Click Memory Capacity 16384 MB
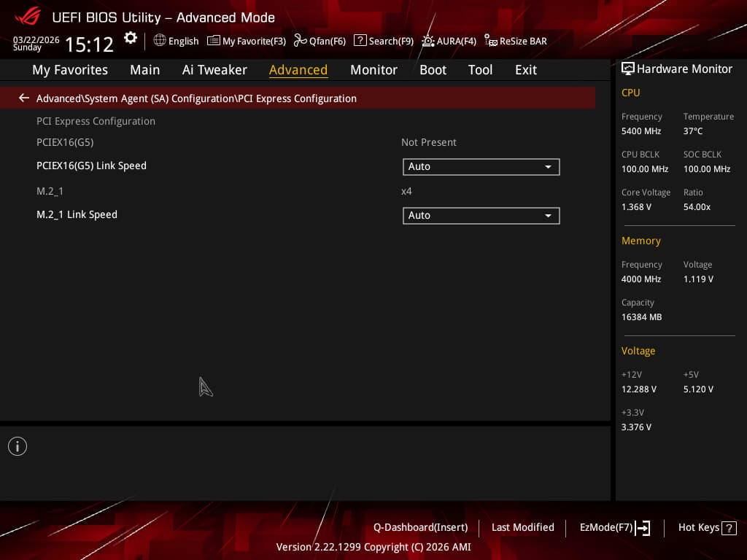The height and width of the screenshot is (560, 747). pos(642,317)
